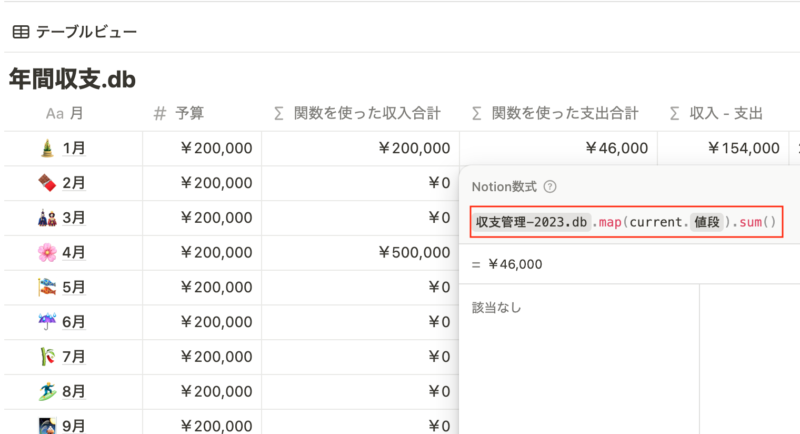Select the 2月 収入合計 cell ¥0
The image size is (800, 434).
(361, 183)
